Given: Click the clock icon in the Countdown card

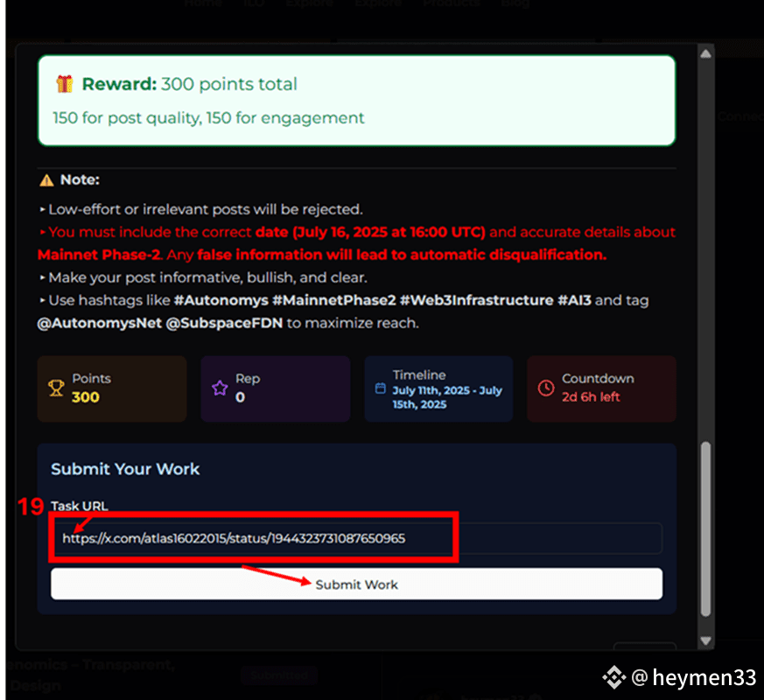Looking at the screenshot, I should coord(546,388).
